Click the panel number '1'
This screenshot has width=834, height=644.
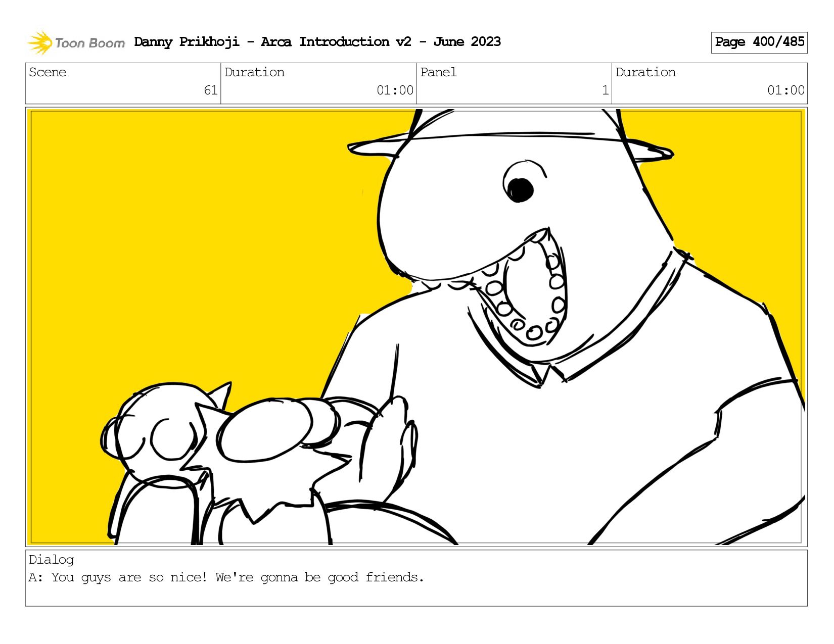[x=605, y=90]
